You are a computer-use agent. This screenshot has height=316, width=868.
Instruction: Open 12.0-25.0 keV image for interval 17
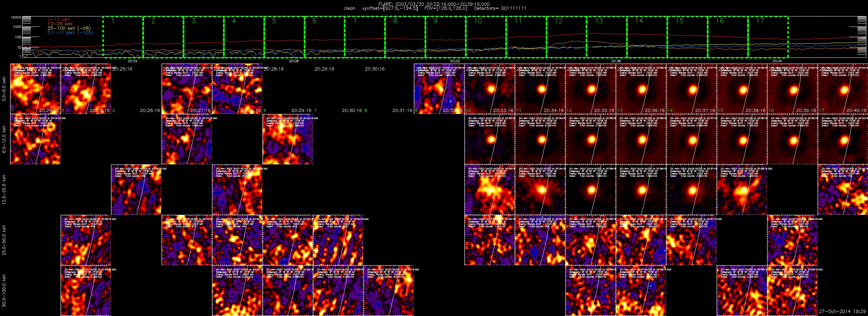click(x=843, y=190)
